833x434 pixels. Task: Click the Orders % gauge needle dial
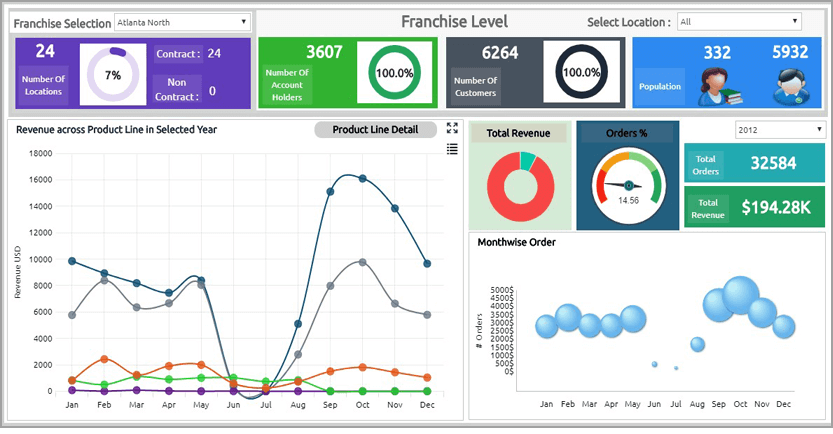click(628, 185)
